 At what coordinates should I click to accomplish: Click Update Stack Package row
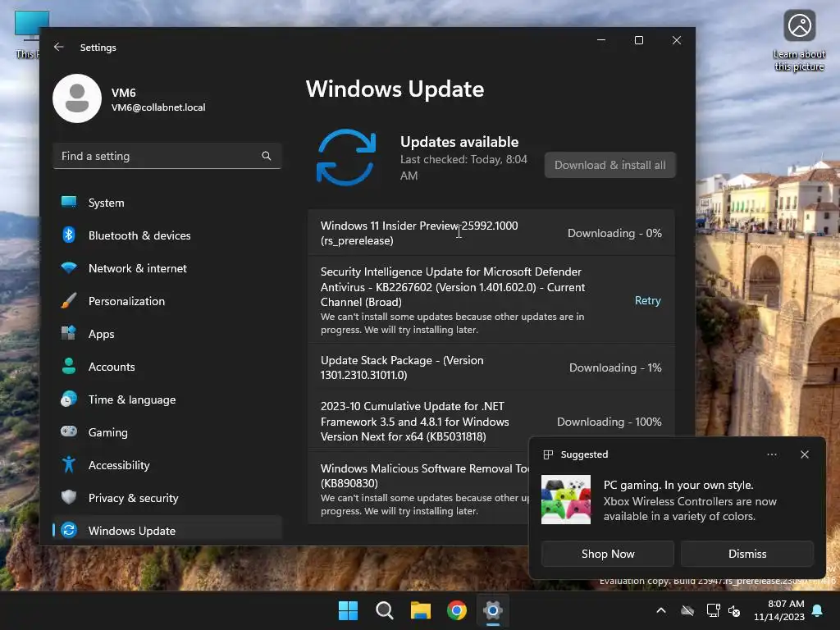(491, 367)
